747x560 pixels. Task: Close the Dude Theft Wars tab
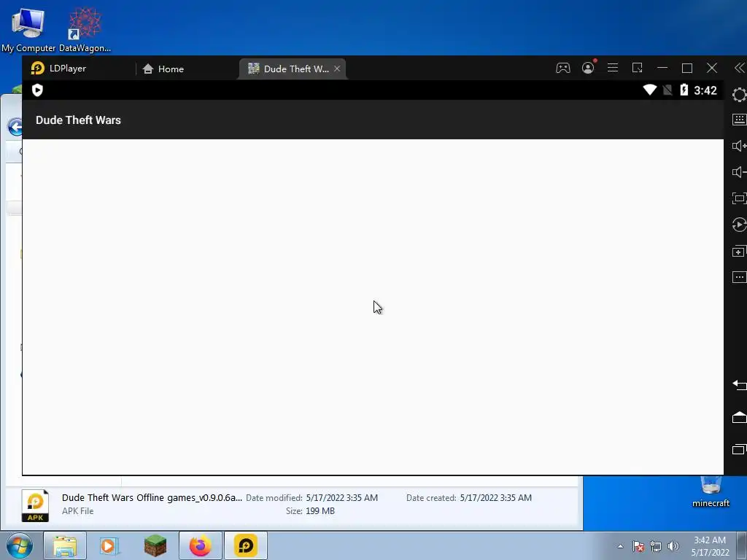[337, 69]
